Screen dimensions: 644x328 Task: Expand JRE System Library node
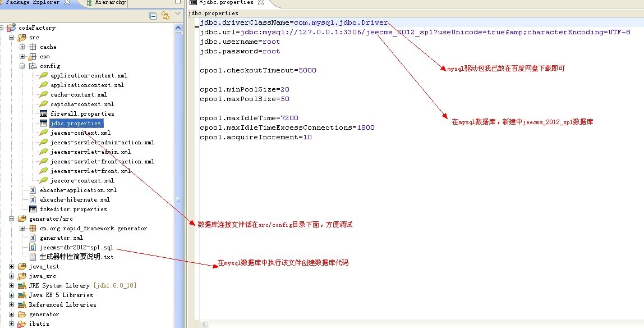click(x=11, y=285)
